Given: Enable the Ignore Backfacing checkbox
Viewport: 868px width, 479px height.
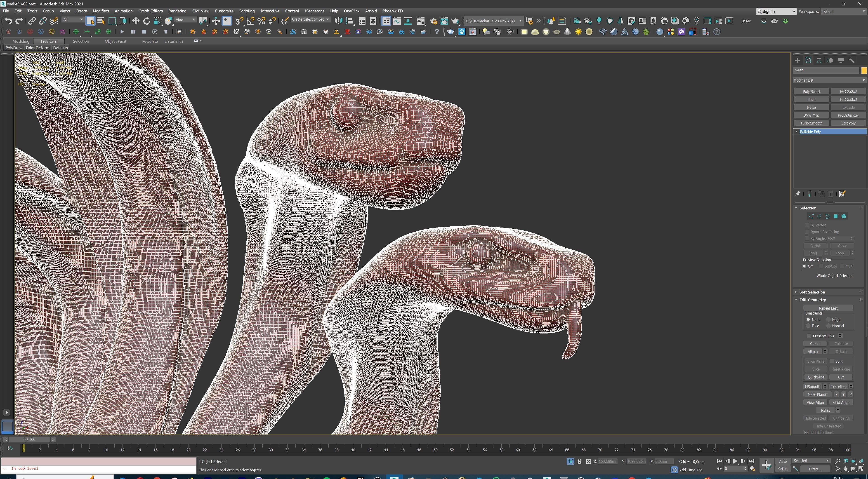Looking at the screenshot, I should click(807, 232).
